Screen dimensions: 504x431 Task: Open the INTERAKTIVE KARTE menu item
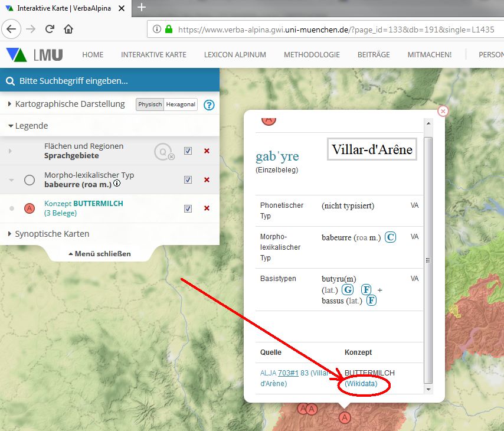click(x=153, y=55)
